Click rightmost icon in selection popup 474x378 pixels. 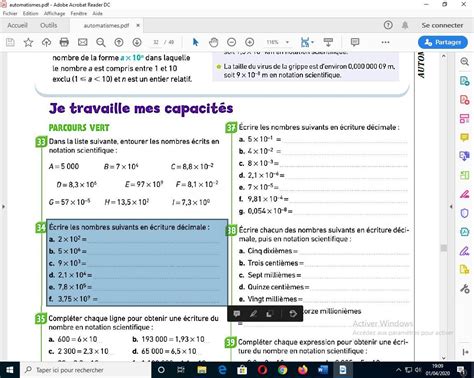click(x=292, y=314)
